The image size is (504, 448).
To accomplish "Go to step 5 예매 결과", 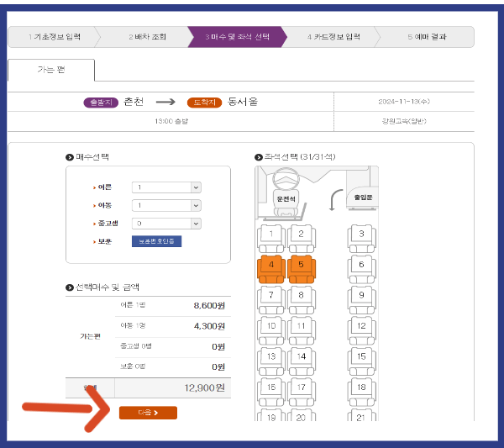I will [427, 37].
